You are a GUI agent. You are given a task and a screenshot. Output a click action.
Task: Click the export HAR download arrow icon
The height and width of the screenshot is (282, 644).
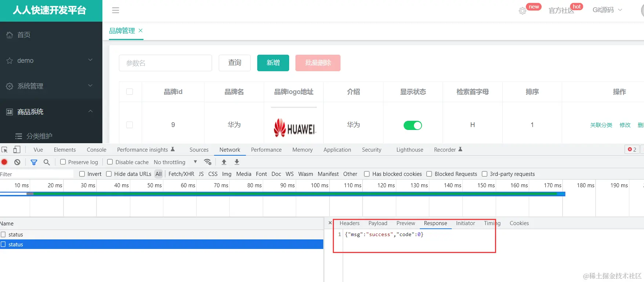tap(237, 162)
